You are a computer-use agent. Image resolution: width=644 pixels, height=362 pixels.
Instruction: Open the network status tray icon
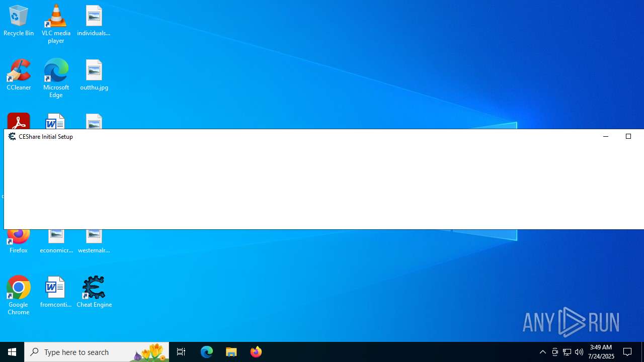(567, 352)
